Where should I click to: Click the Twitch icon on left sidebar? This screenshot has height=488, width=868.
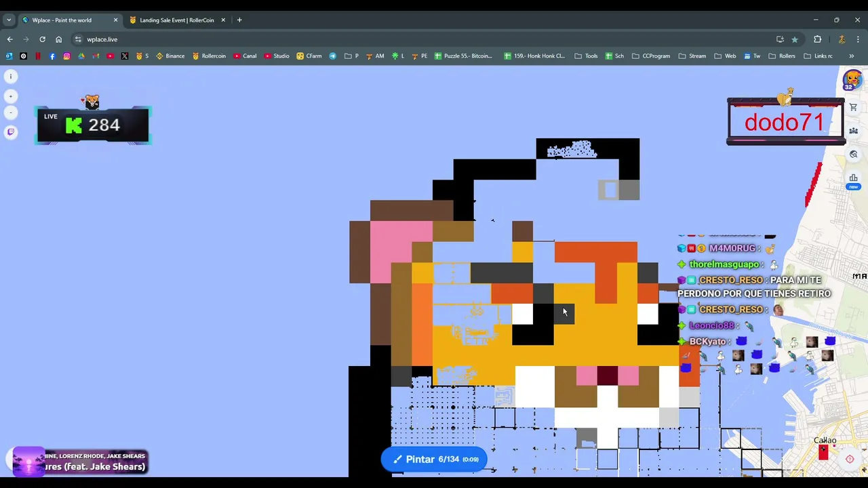(11, 132)
